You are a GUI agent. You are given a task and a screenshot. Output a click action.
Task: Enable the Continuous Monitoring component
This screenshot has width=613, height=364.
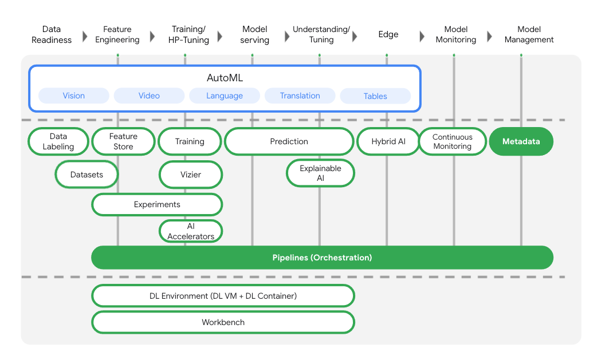pos(453,141)
